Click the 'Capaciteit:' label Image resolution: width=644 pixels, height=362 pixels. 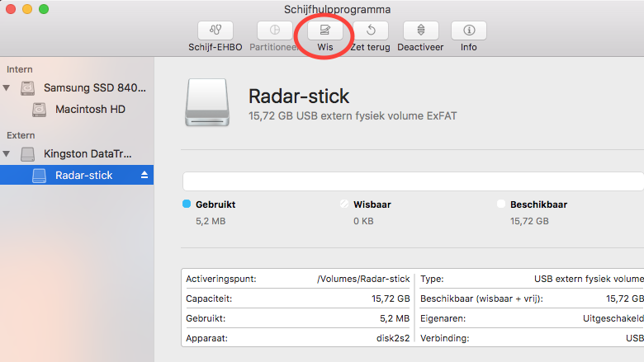click(x=209, y=299)
